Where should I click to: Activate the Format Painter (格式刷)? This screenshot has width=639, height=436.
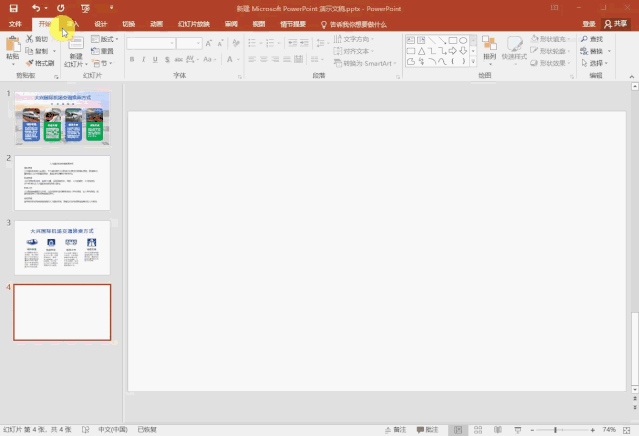tap(40, 63)
